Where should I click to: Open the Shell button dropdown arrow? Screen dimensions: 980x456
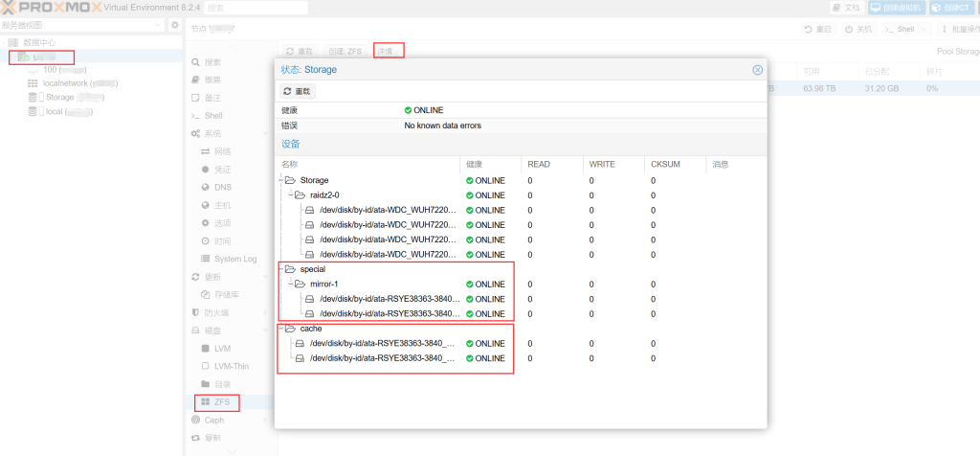(x=925, y=30)
